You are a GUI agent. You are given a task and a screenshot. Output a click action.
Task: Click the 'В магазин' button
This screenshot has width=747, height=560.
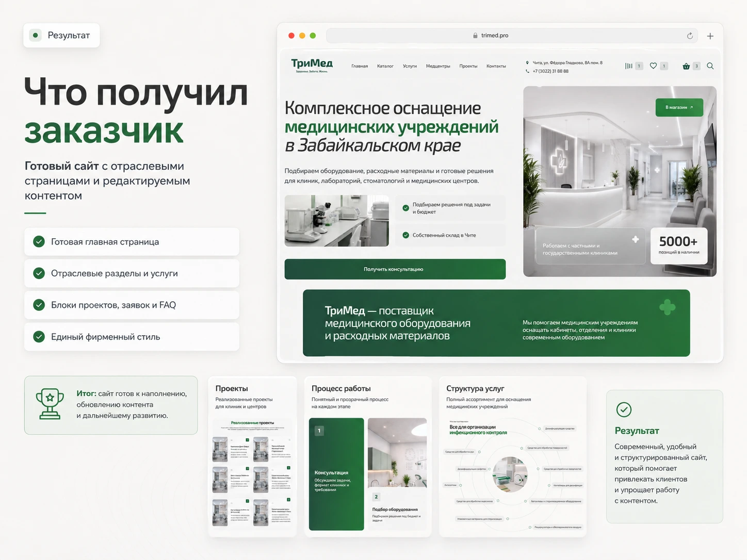679,107
